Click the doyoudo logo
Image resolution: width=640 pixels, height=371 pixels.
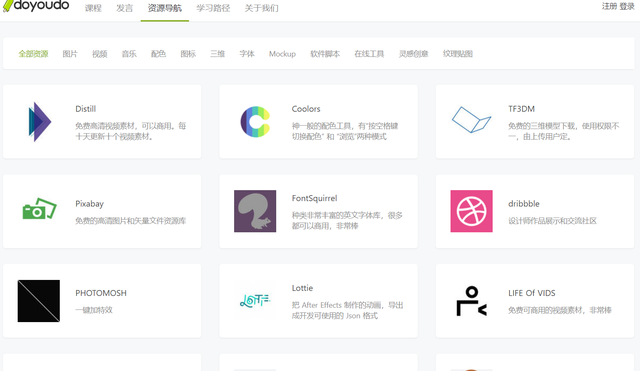tap(36, 6)
